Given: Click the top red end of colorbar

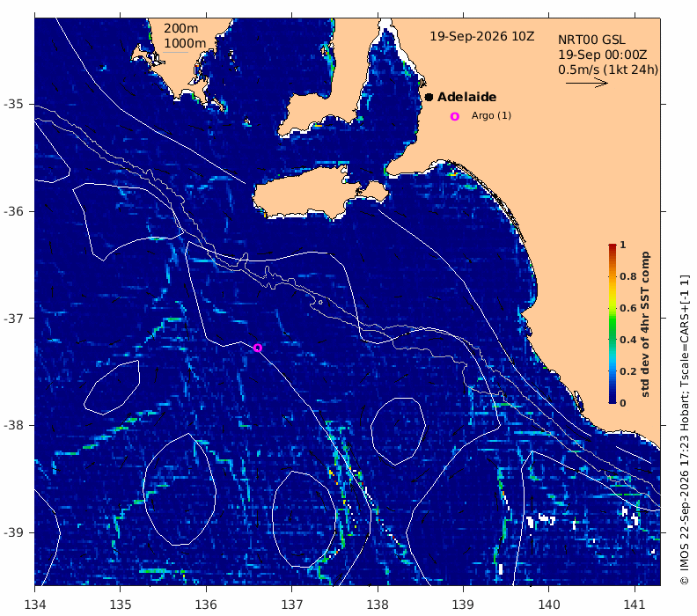Looking at the screenshot, I should click(613, 246).
